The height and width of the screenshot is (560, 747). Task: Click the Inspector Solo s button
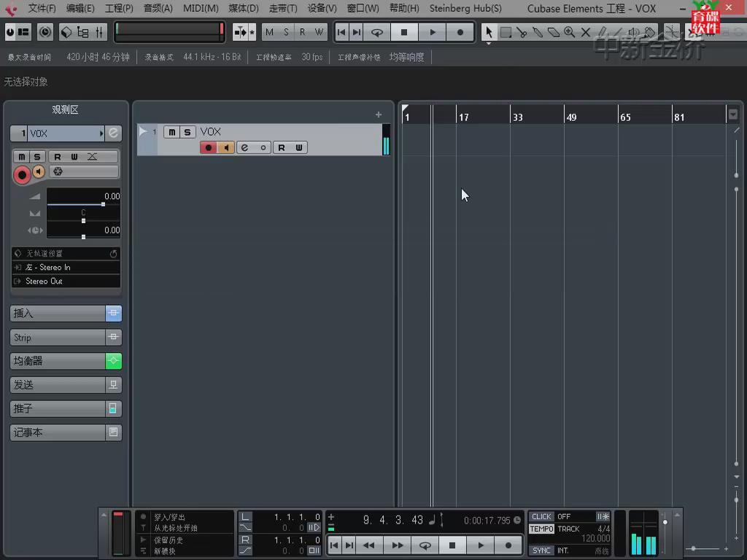[37, 157]
